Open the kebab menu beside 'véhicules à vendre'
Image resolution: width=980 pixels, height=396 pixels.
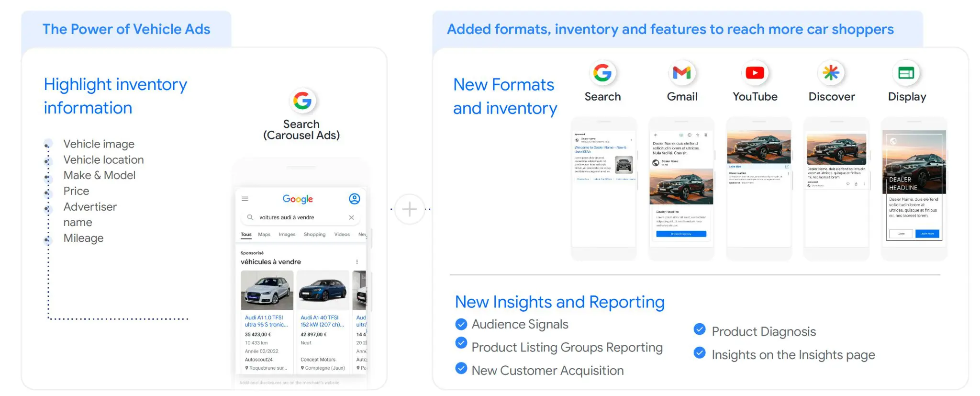click(357, 262)
